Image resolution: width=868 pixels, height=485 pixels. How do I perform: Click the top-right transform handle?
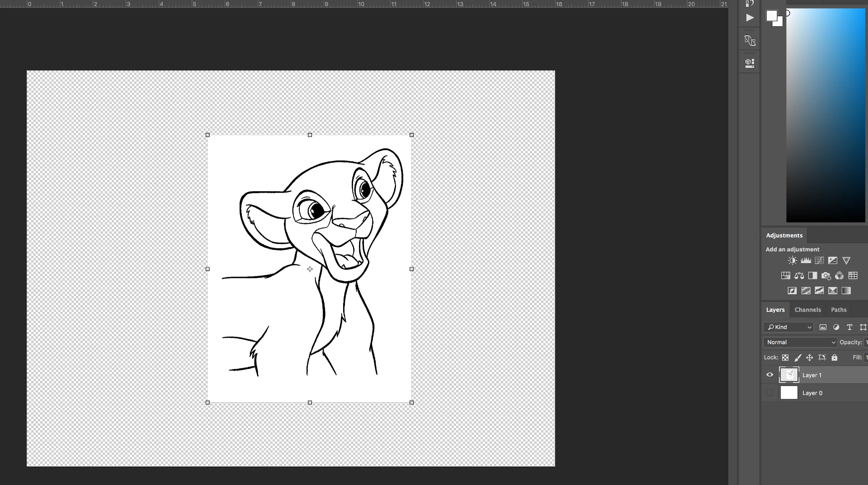pos(411,135)
